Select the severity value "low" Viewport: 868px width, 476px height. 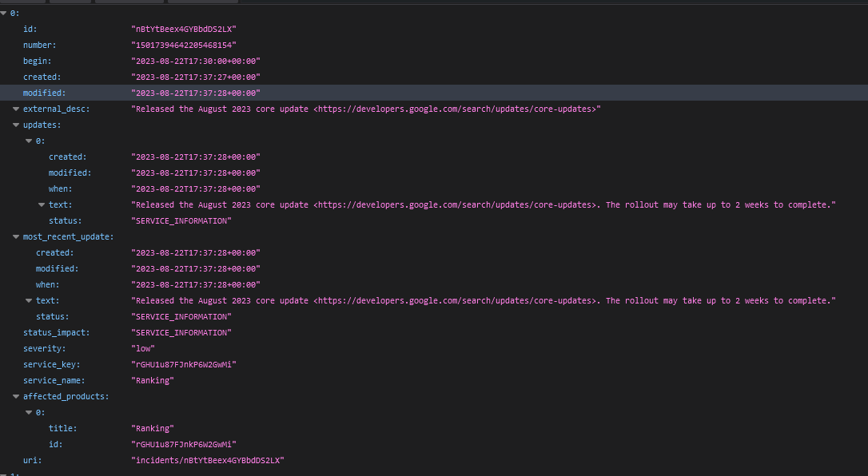pos(143,349)
